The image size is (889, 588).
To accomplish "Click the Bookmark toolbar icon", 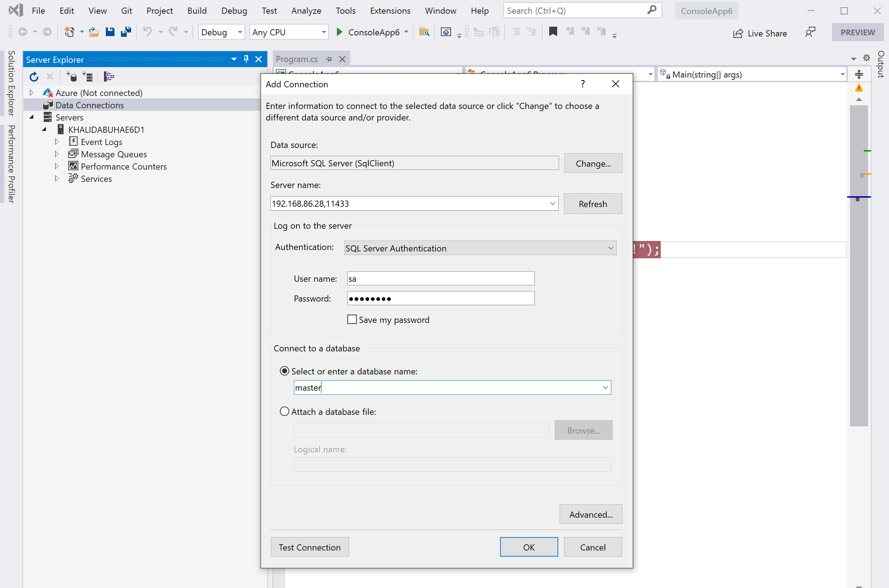I will [553, 32].
